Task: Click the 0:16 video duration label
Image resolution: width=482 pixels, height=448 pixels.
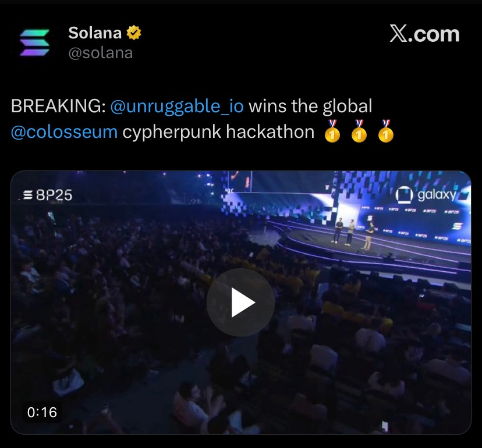Action: pyautogui.click(x=42, y=413)
